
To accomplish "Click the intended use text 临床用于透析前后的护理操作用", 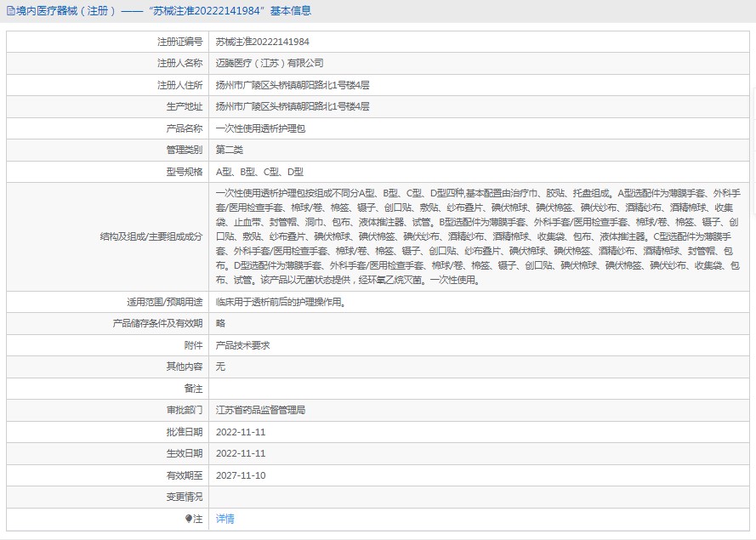I will [281, 302].
